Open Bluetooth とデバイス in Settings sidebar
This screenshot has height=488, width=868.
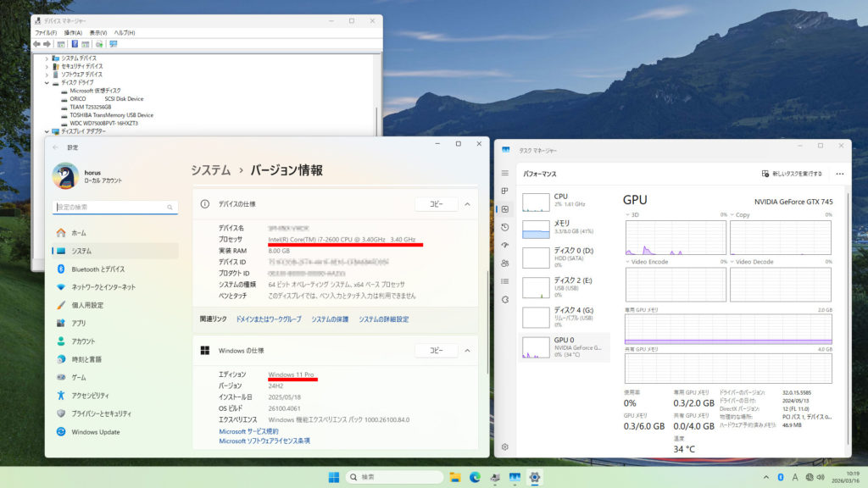click(x=97, y=269)
